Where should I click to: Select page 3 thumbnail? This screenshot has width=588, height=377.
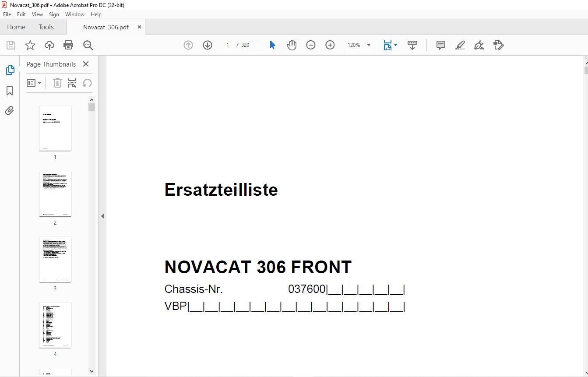(x=55, y=259)
